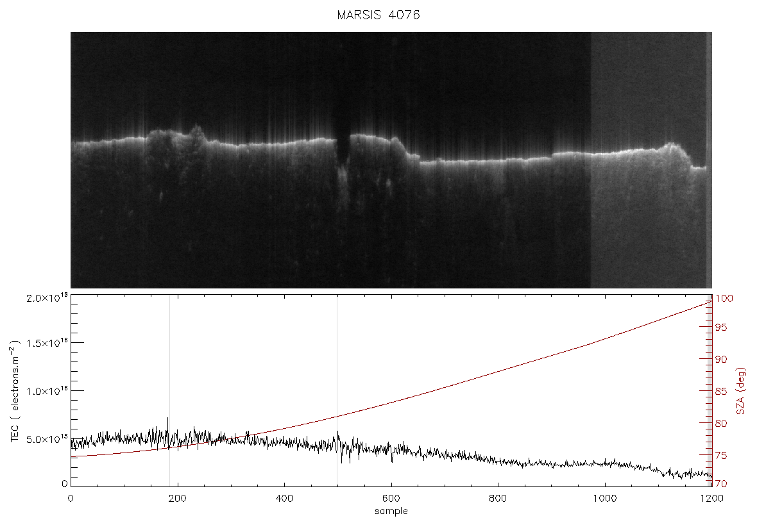Click the 200 tick label on x-axis
Image resolution: width=757 pixels, height=532 pixels.
(178, 499)
